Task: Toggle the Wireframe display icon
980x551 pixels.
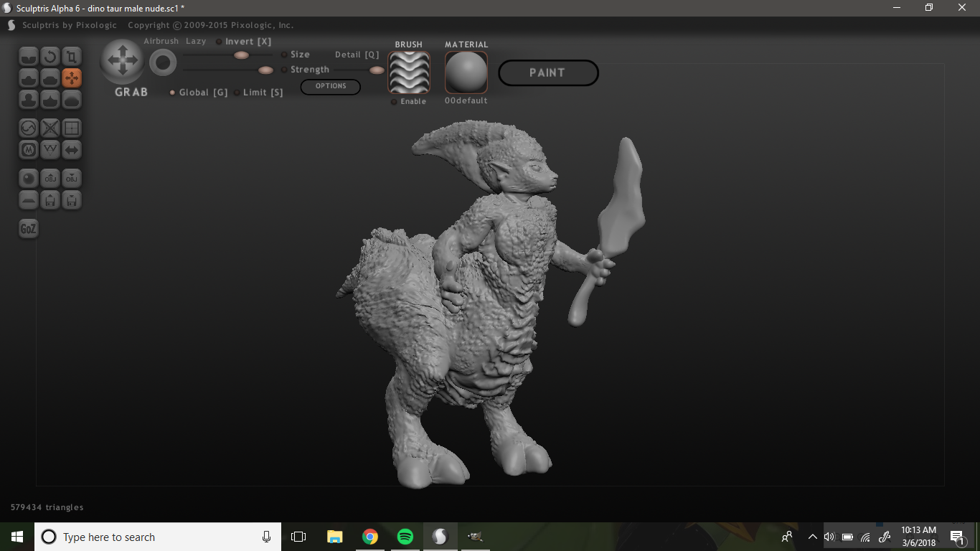Action: point(72,128)
